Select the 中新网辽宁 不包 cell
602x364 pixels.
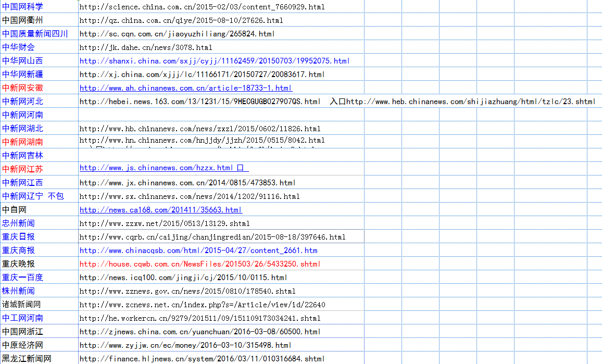[x=39, y=196]
